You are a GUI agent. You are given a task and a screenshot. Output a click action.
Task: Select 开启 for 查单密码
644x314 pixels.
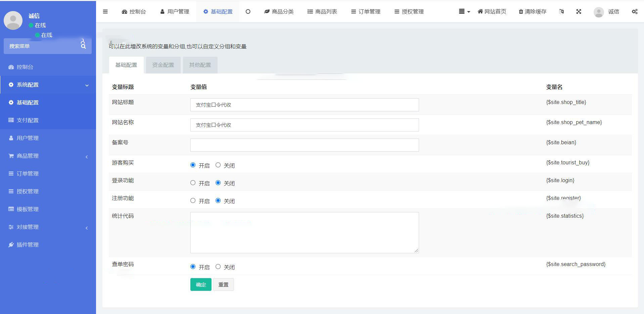193,267
